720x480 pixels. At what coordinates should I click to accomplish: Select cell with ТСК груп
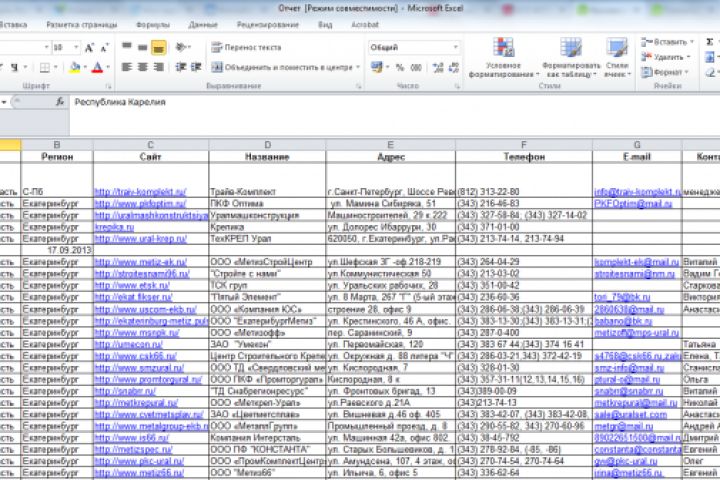267,285
